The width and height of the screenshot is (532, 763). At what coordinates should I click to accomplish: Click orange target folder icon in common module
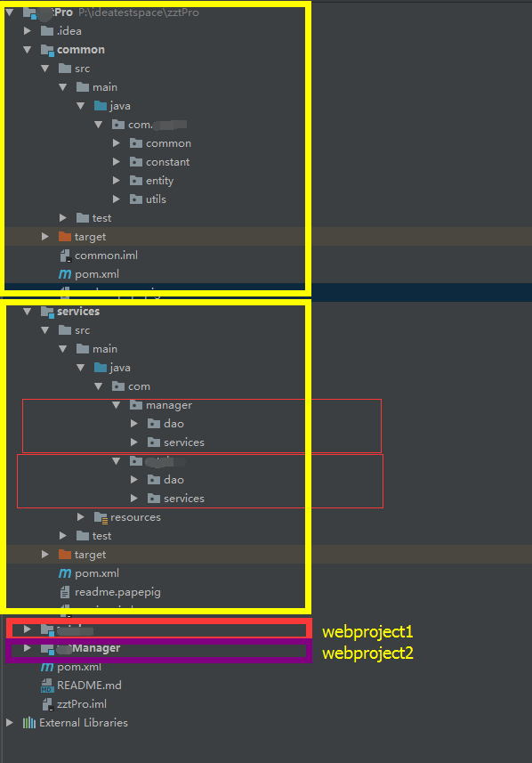pyautogui.click(x=65, y=237)
